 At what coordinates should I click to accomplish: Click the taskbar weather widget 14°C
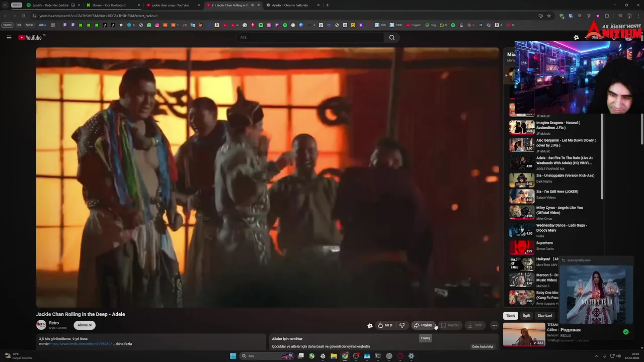point(18,356)
